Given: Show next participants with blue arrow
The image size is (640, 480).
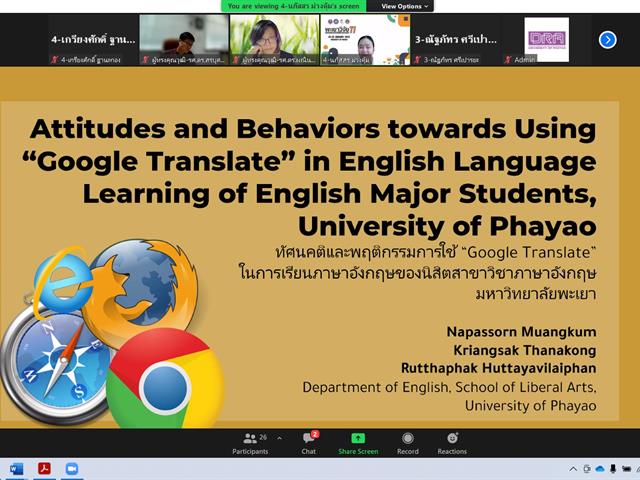Looking at the screenshot, I should tap(607, 40).
